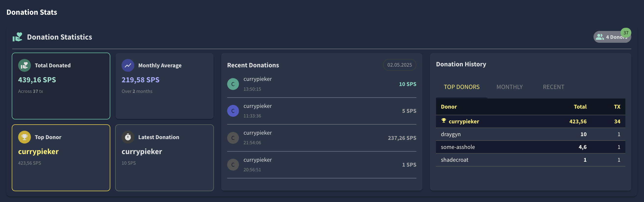Select the draygyn donor row
This screenshot has height=202, width=644.
531,134
